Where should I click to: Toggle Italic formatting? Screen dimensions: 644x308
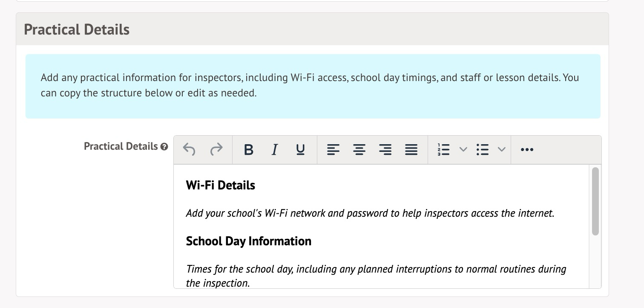[275, 150]
